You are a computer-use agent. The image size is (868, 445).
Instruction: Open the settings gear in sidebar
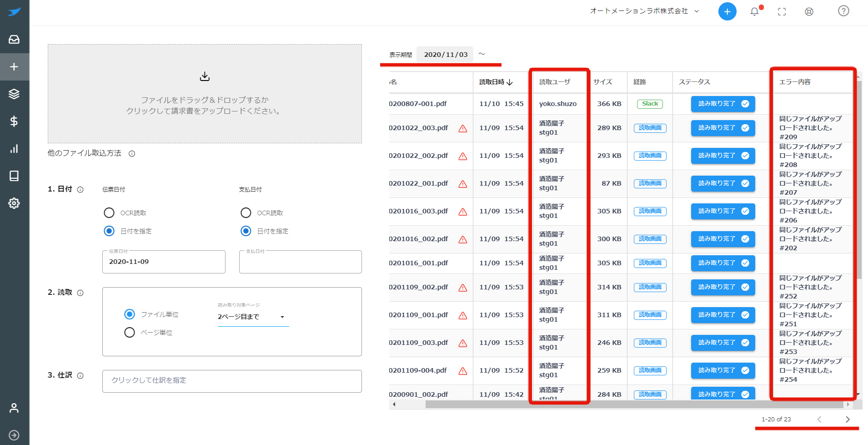[x=14, y=203]
